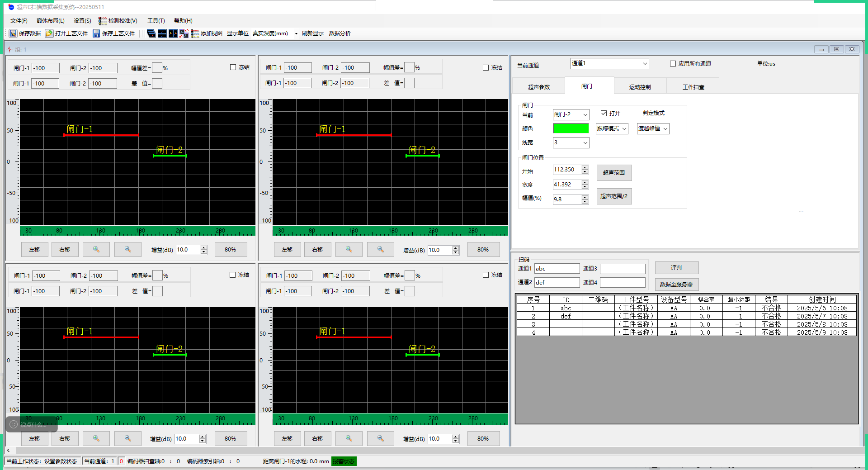Click the green gate 颜色 color swatch

pyautogui.click(x=571, y=128)
